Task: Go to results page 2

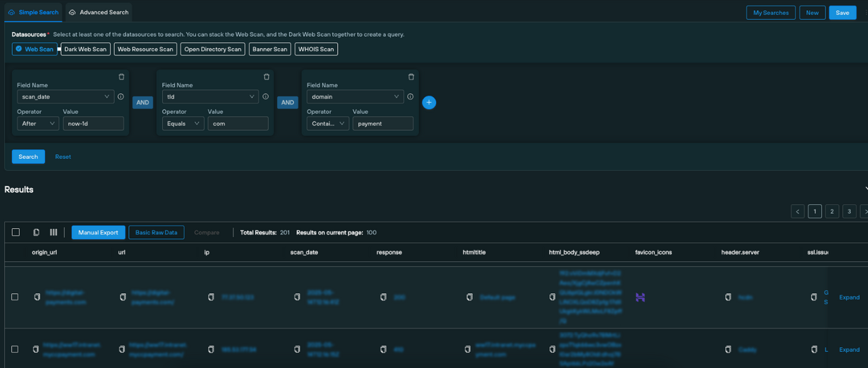Action: click(x=832, y=211)
